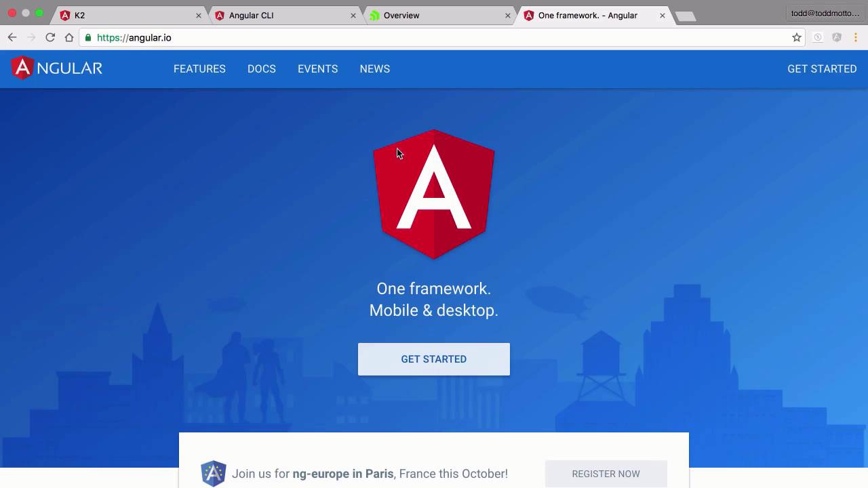Screen dimensions: 868x488
Task: Open a new browser tab
Action: (x=686, y=16)
